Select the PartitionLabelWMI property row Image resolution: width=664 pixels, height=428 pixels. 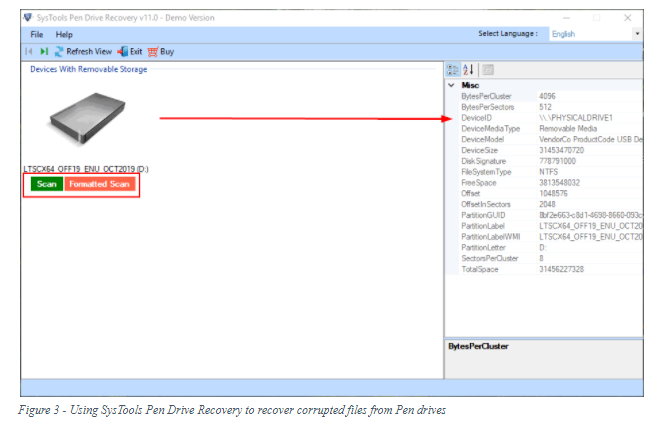(551, 237)
